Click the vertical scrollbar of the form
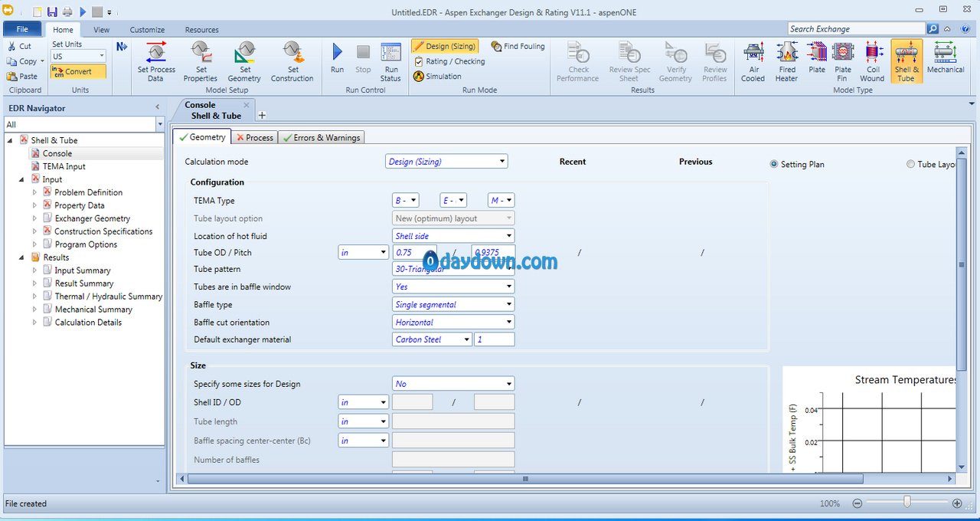Viewport: 980px width, 521px height. coord(962,266)
